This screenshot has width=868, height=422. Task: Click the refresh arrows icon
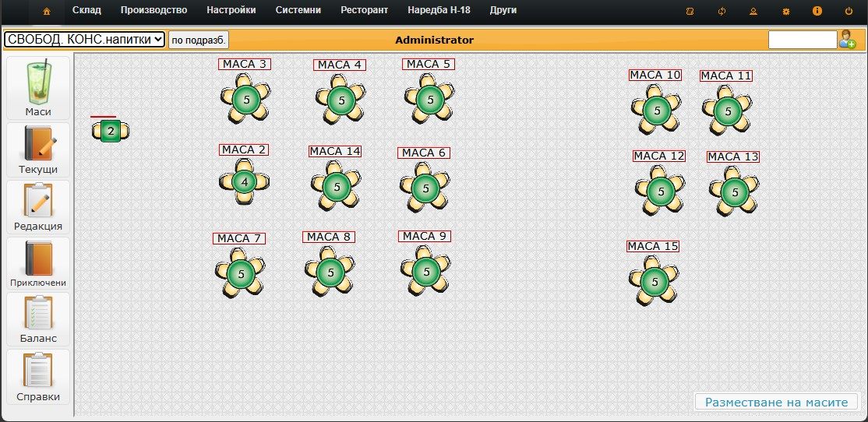(722, 11)
